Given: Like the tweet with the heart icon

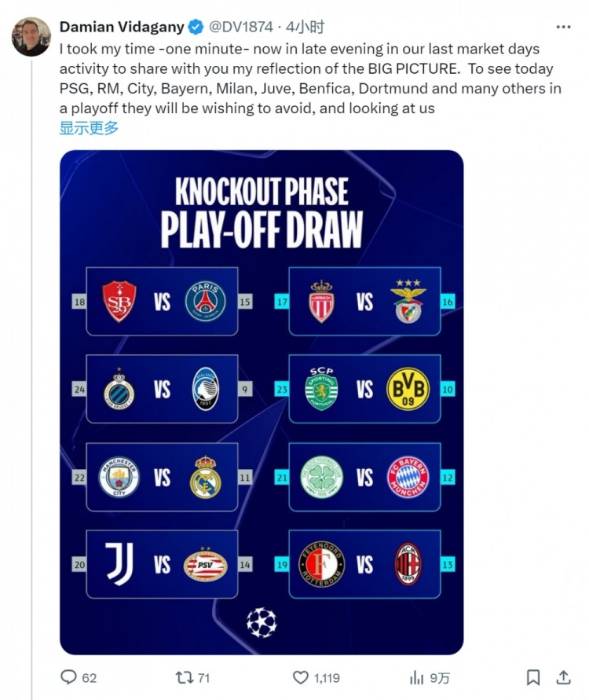Looking at the screenshot, I should tap(301, 677).
